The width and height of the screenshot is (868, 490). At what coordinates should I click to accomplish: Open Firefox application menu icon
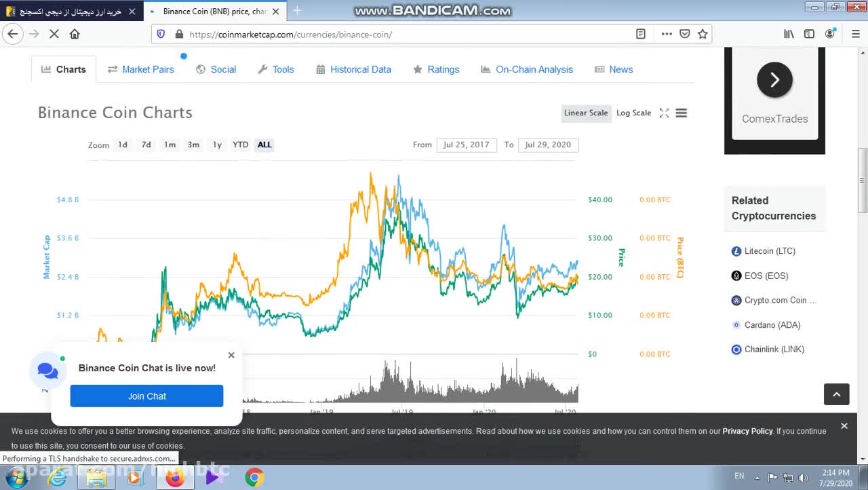click(x=855, y=34)
